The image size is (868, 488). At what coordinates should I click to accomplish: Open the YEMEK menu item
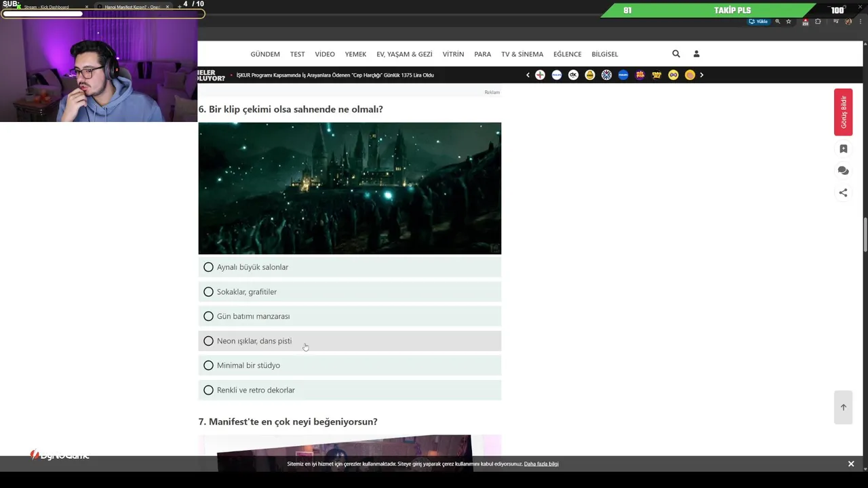[x=355, y=54]
